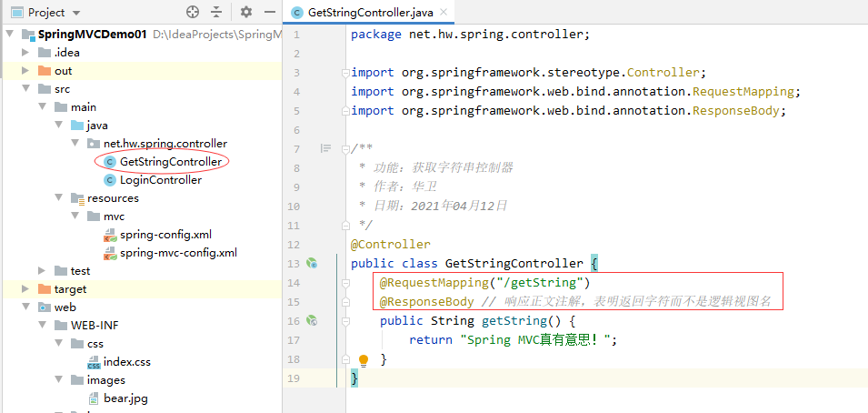Collapse the SpringMVCDemo01 project root

[x=9, y=35]
